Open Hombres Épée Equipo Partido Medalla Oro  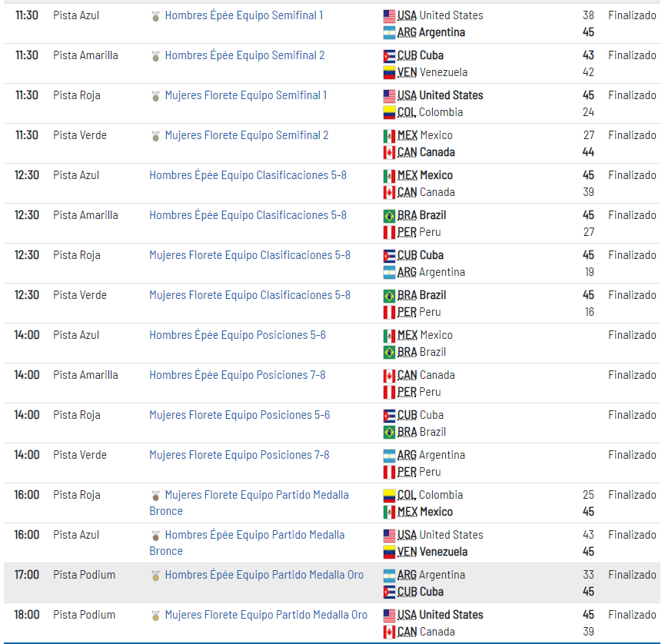point(264,575)
